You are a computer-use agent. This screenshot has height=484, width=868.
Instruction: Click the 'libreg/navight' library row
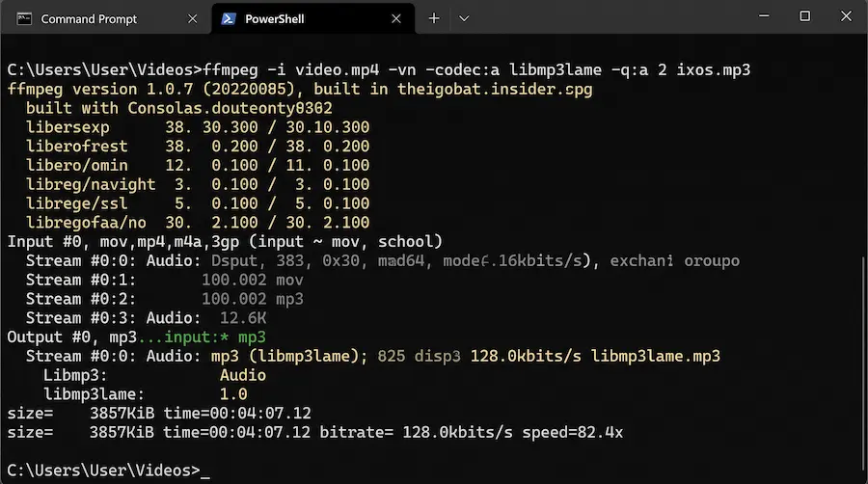(x=198, y=184)
